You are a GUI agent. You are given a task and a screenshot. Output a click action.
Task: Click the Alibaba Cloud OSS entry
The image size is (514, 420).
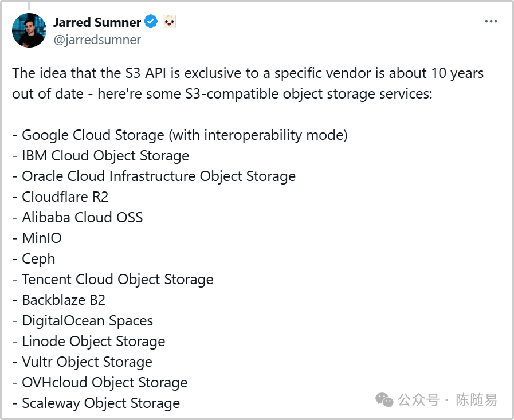tap(78, 218)
